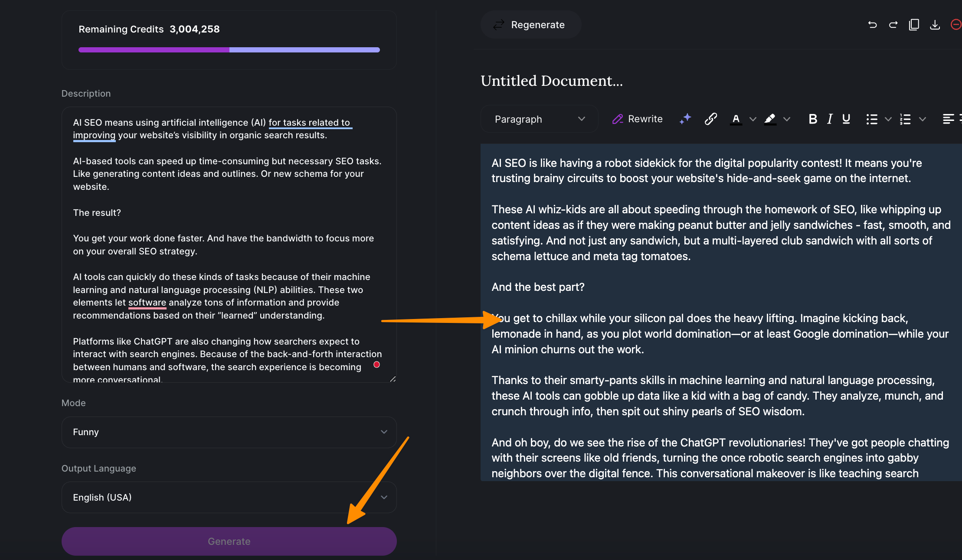The height and width of the screenshot is (560, 962).
Task: Toggle underline formatting
Action: click(846, 119)
